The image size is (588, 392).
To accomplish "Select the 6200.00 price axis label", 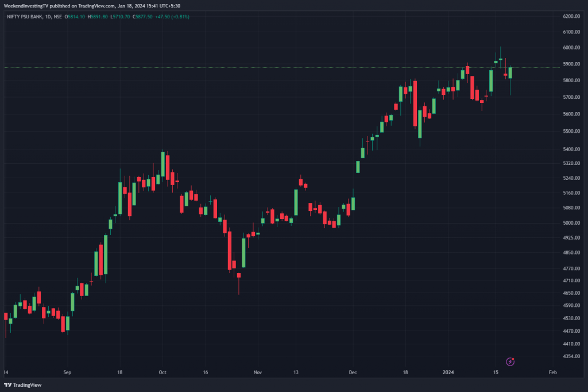I will coord(571,17).
